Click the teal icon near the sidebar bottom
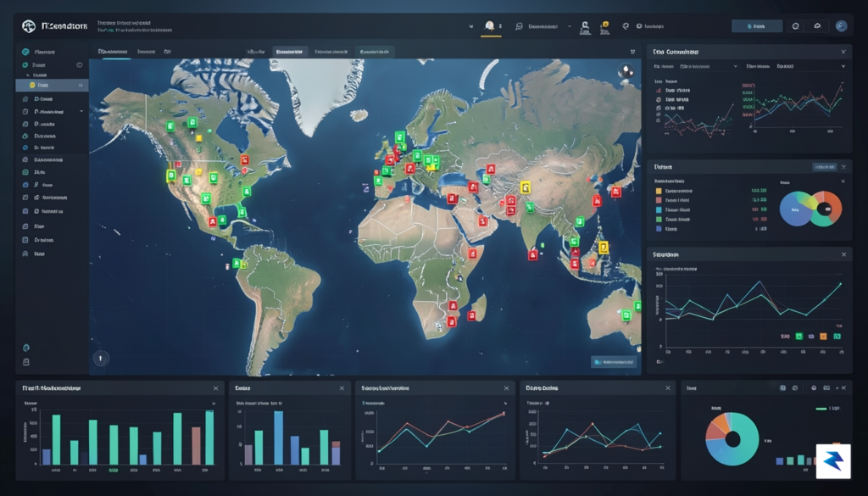The image size is (868, 496). (26, 348)
